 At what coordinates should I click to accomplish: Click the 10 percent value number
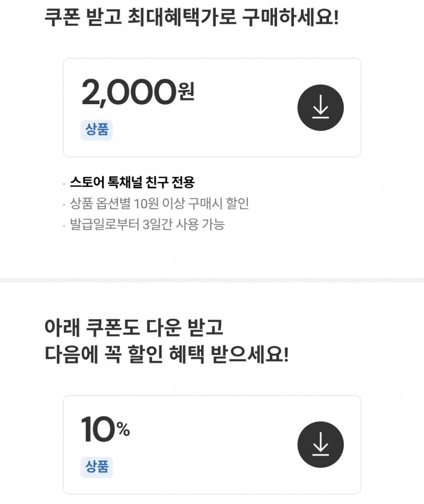(98, 430)
